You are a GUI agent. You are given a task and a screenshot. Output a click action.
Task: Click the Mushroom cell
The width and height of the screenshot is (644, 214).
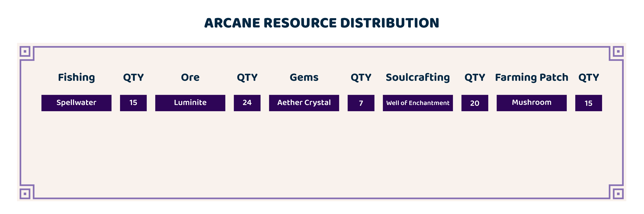tap(531, 103)
